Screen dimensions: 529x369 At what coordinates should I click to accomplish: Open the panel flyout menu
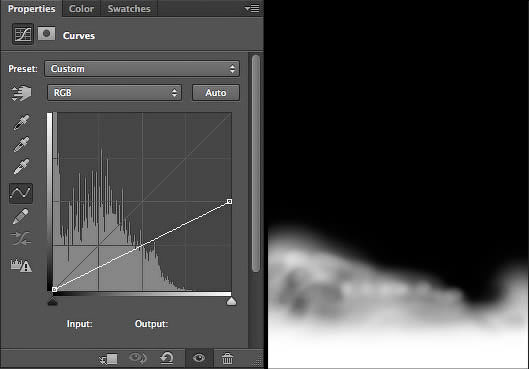252,8
